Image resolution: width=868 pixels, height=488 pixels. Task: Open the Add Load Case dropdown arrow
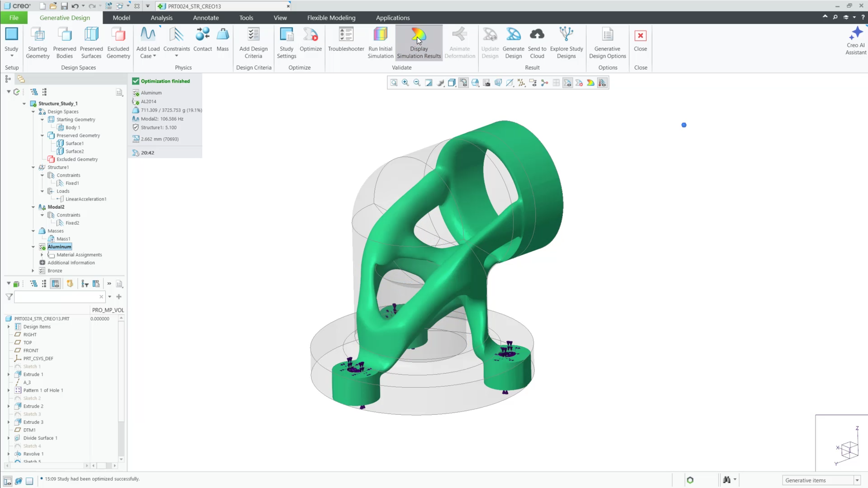(155, 56)
